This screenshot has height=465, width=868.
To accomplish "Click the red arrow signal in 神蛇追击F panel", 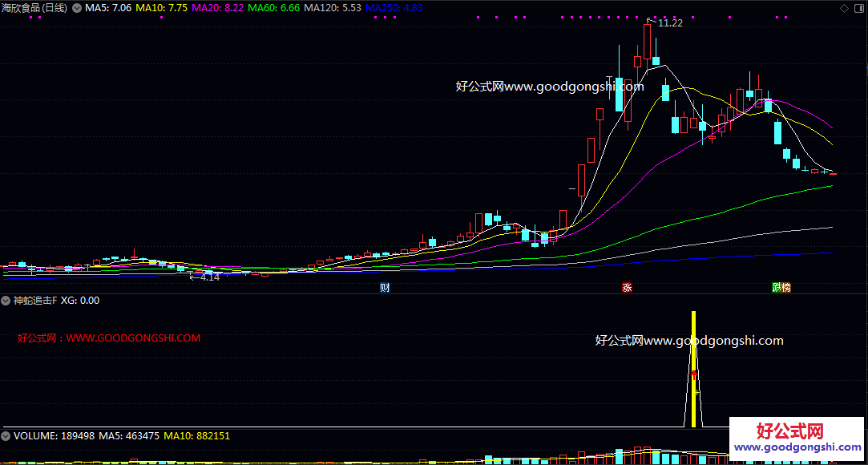I will click(x=693, y=374).
